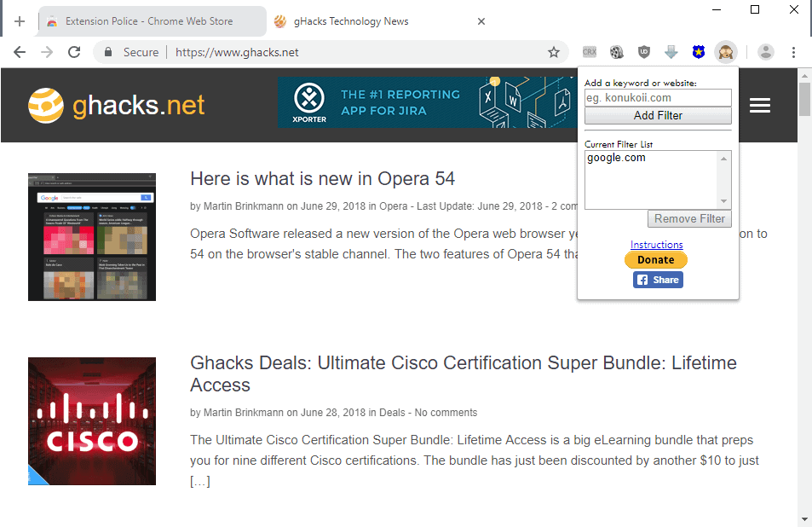The width and height of the screenshot is (812, 527).
Task: Reload the current page
Action: pyautogui.click(x=74, y=52)
